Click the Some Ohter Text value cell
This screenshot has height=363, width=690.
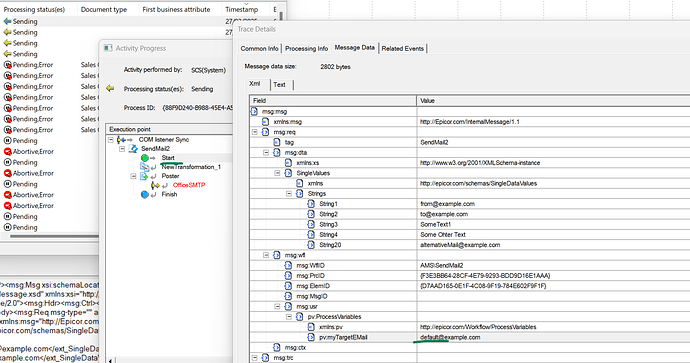[553, 235]
